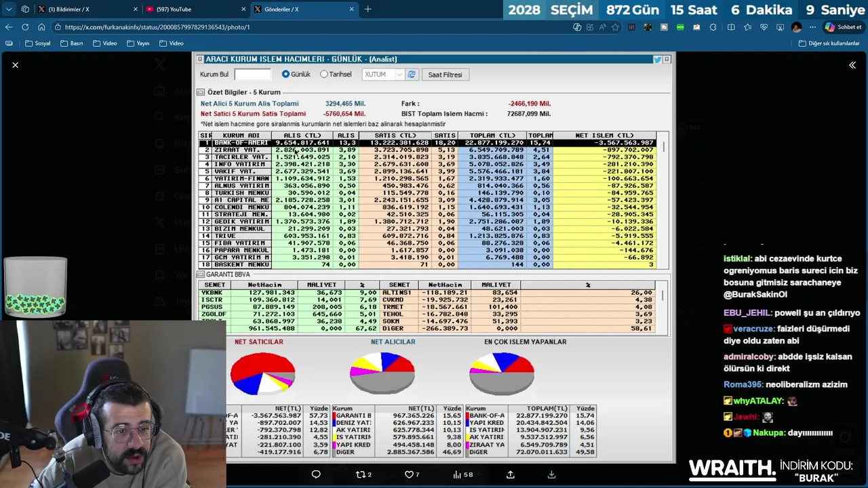Toggle split screen view

[x=731, y=27]
